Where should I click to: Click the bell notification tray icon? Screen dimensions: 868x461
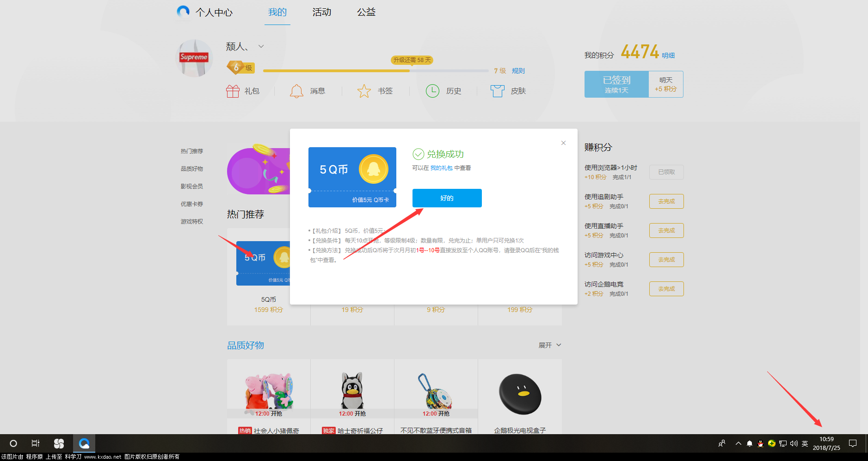point(750,443)
